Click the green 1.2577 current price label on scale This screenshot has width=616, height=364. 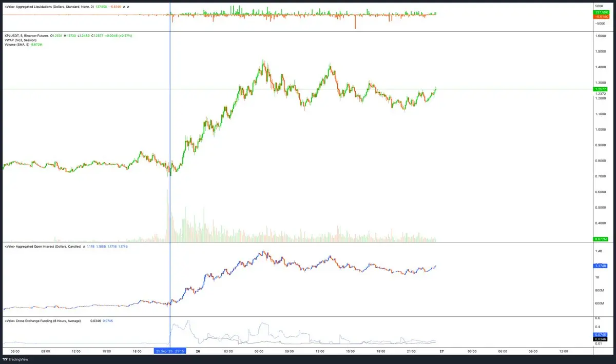(x=600, y=89)
